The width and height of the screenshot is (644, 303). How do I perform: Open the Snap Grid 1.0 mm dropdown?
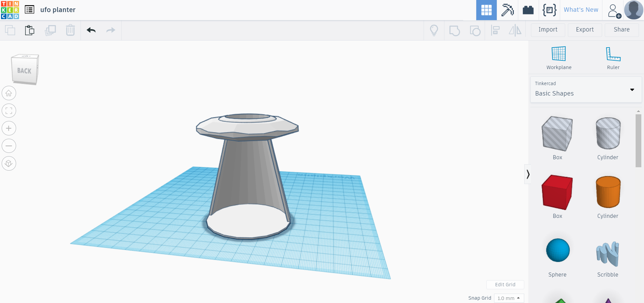pos(509,298)
